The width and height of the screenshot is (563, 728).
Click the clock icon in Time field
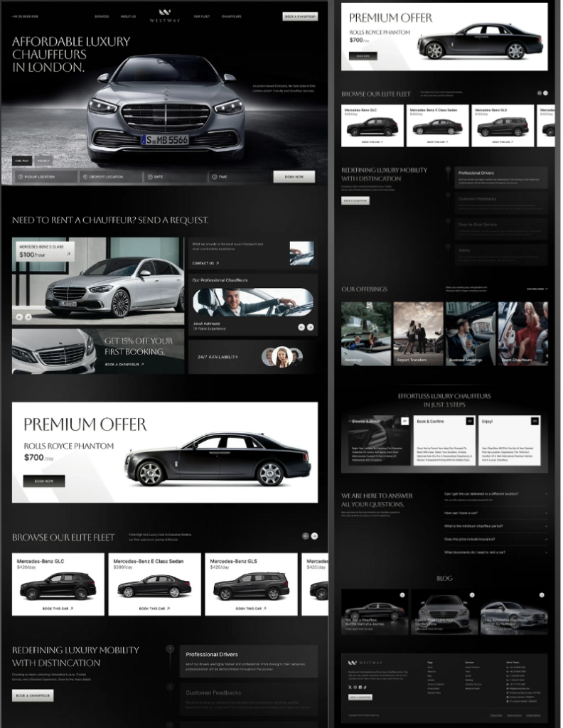(215, 177)
